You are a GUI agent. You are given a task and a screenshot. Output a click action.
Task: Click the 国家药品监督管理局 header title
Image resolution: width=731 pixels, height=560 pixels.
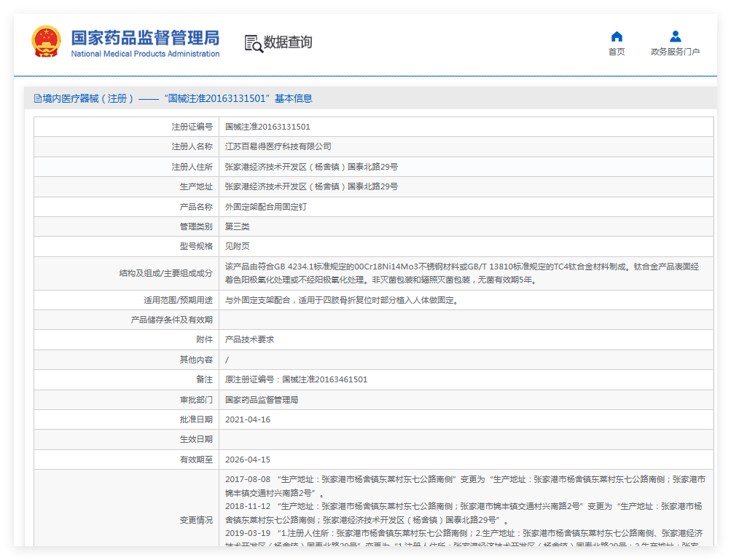[145, 38]
